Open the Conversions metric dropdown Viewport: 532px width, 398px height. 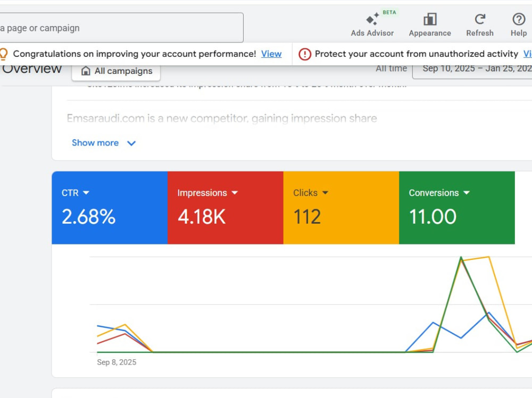point(439,192)
